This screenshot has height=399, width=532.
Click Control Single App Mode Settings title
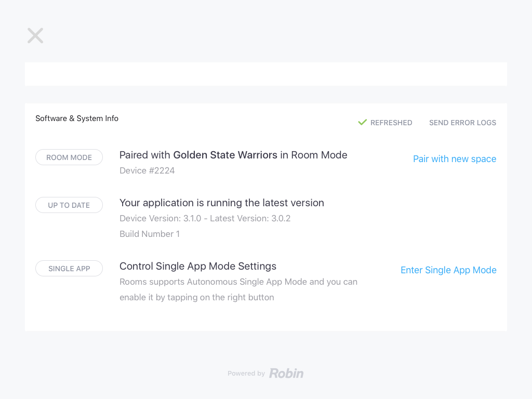pyautogui.click(x=198, y=267)
